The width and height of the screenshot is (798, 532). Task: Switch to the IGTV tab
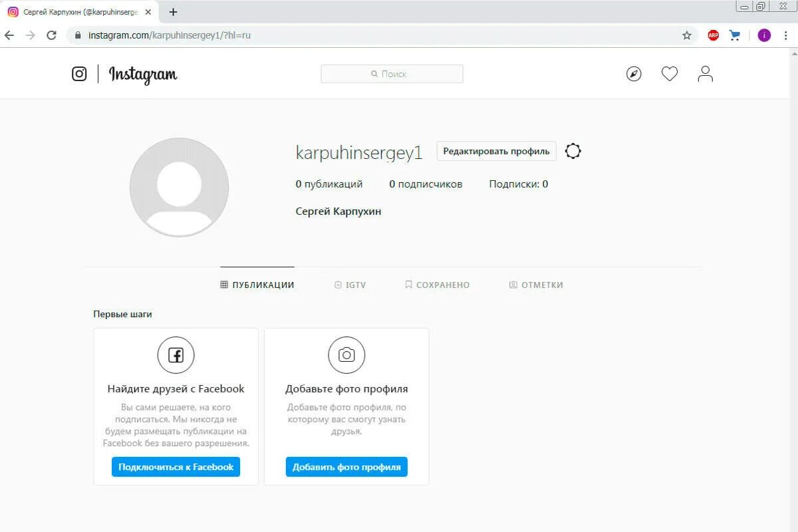(x=350, y=285)
